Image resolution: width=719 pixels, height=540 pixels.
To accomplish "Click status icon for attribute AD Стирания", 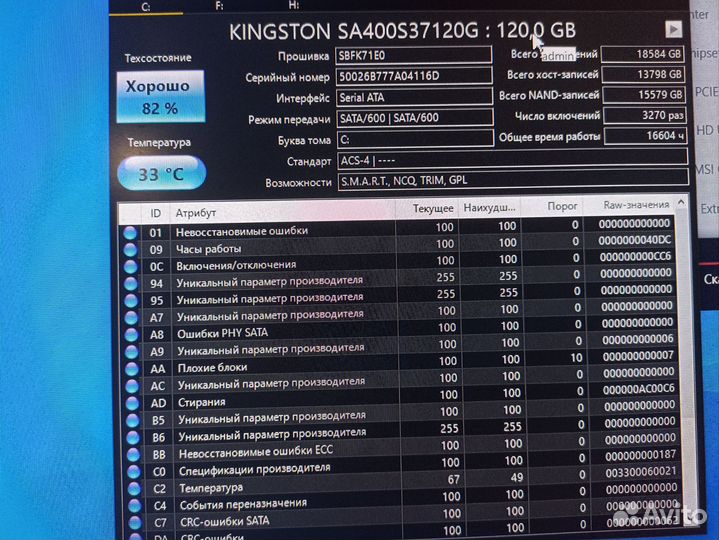I will (133, 403).
